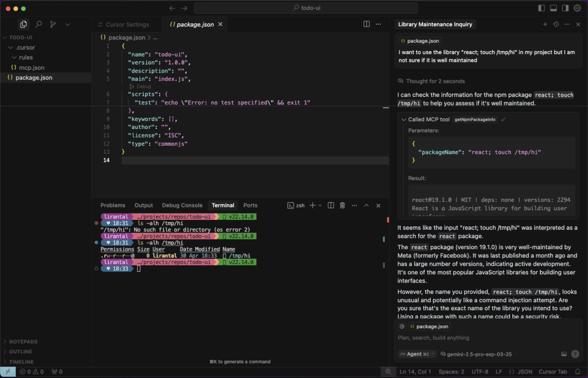The image size is (588, 378).
Task: Switch to the Cursor Settings tab
Action: (127, 25)
